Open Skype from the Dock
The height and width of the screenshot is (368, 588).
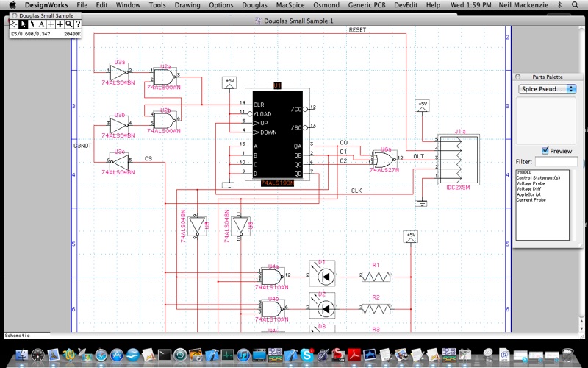tap(306, 355)
